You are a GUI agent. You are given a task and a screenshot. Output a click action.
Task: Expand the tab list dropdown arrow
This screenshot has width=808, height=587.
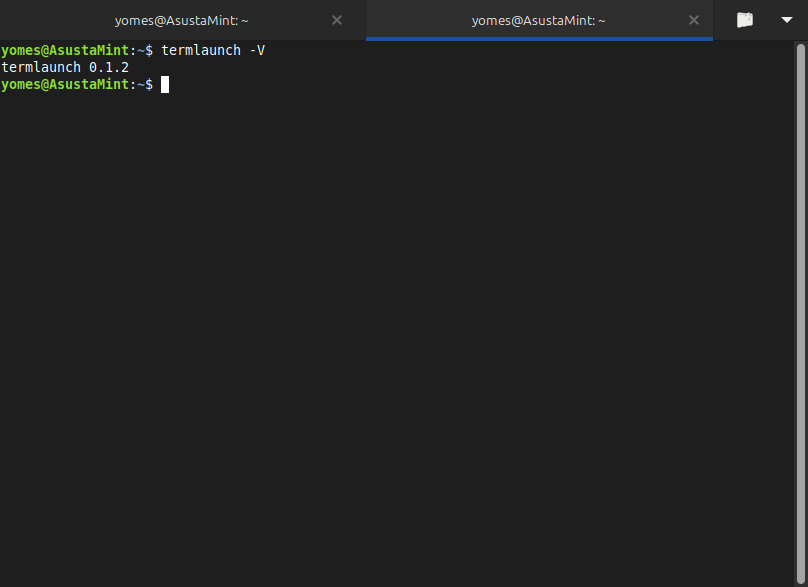click(786, 20)
